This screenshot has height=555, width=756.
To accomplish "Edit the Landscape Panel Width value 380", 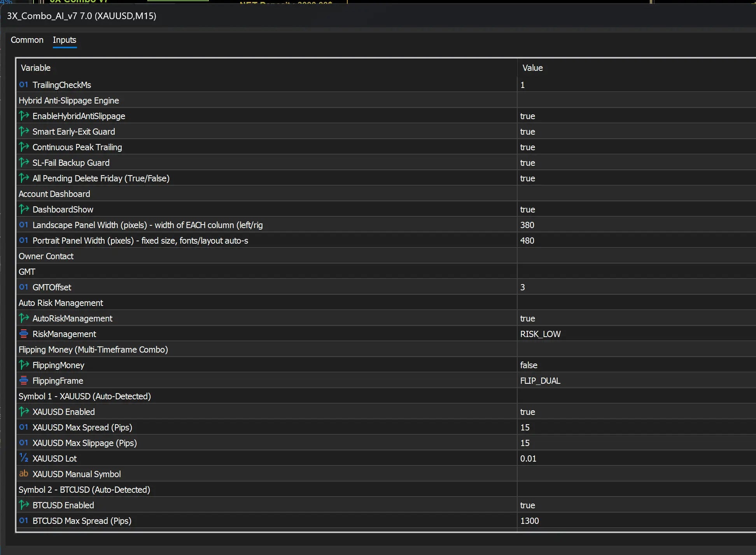I will coord(636,225).
